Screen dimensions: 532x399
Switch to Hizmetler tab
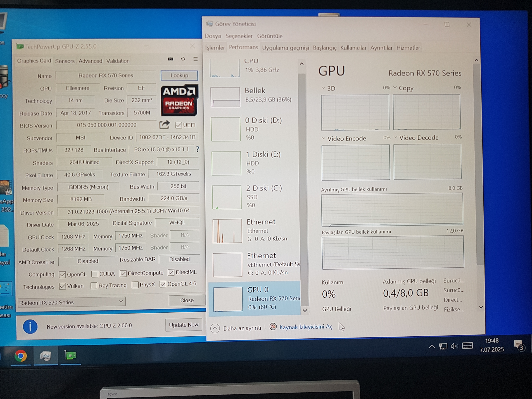[x=408, y=48]
